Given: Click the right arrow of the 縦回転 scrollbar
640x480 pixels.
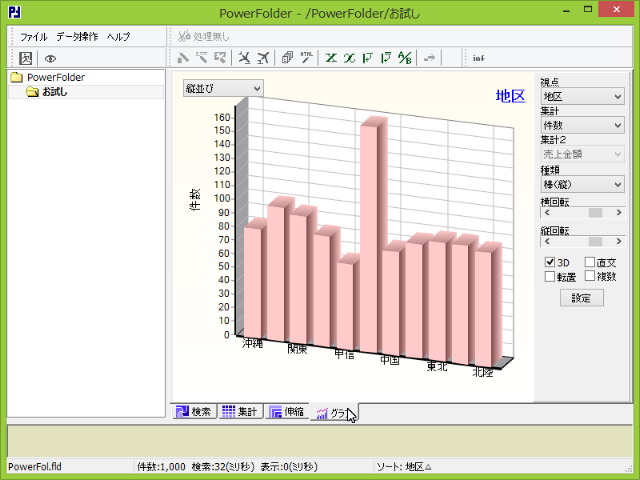Looking at the screenshot, I should pyautogui.click(x=619, y=241).
